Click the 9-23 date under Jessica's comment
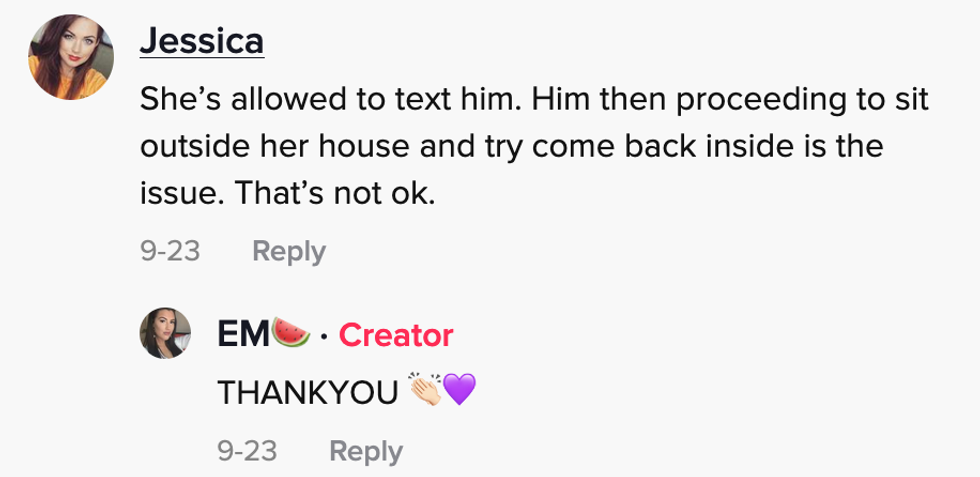 [x=170, y=251]
